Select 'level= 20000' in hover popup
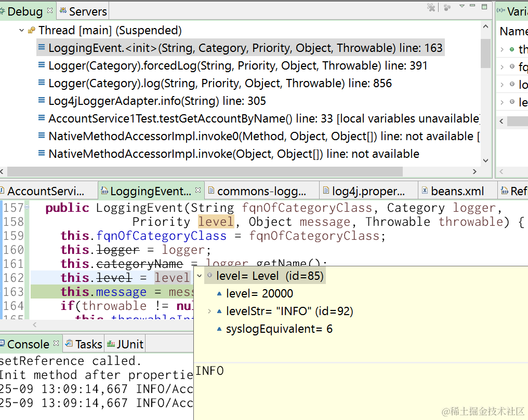The image size is (528, 420). point(259,293)
